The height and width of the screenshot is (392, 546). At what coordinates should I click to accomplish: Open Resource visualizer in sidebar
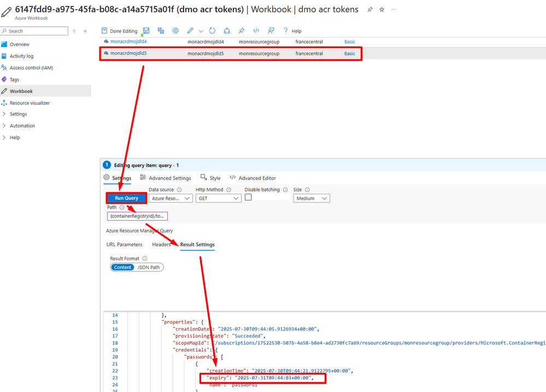click(x=30, y=103)
